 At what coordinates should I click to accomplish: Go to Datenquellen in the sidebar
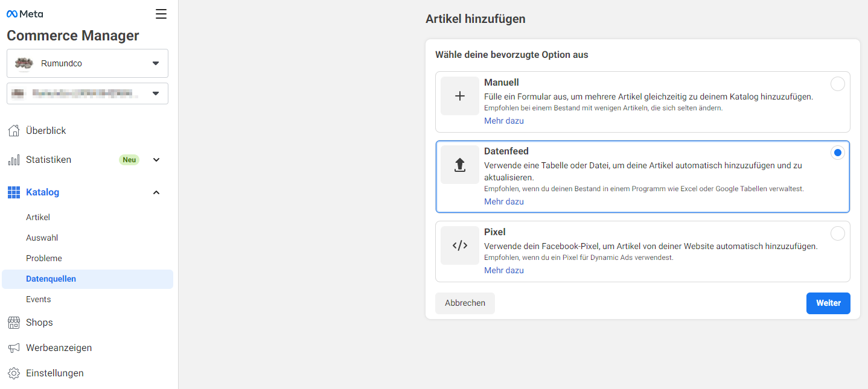[x=51, y=278]
